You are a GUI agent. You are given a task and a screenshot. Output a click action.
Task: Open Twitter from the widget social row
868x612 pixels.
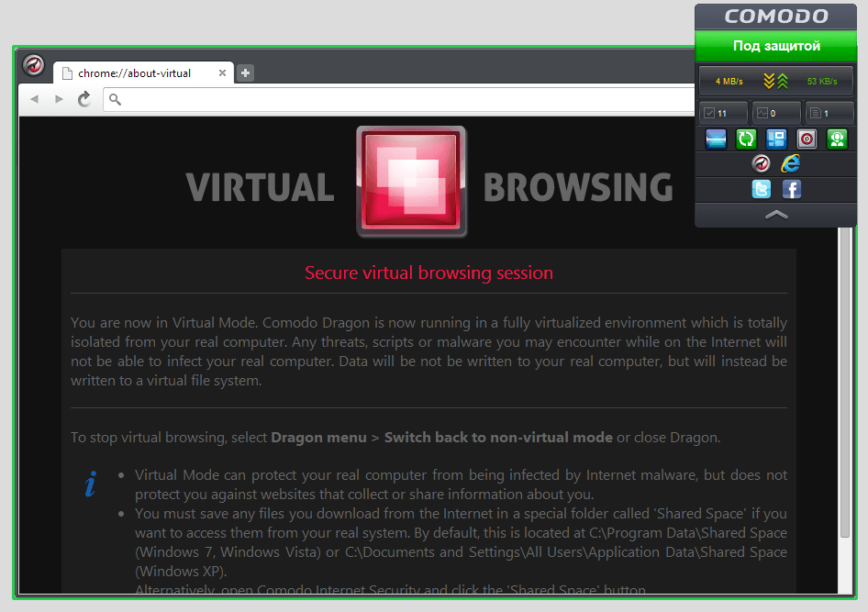tap(762, 189)
